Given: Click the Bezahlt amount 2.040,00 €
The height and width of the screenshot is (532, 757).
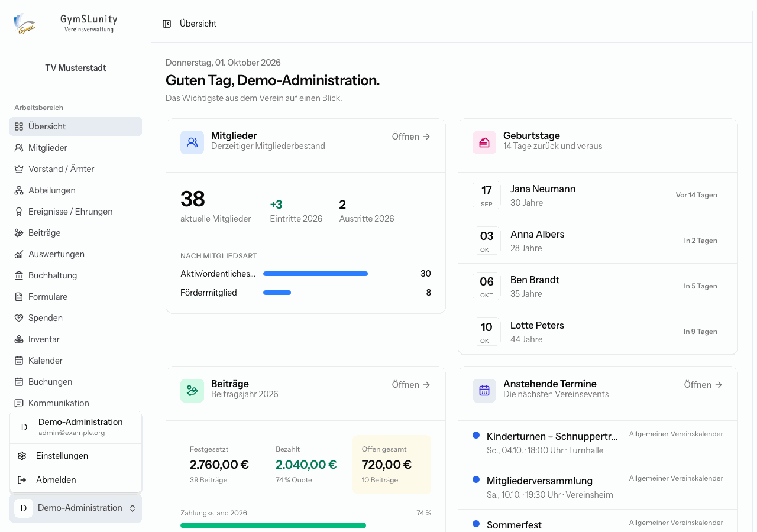Looking at the screenshot, I should point(306,465).
